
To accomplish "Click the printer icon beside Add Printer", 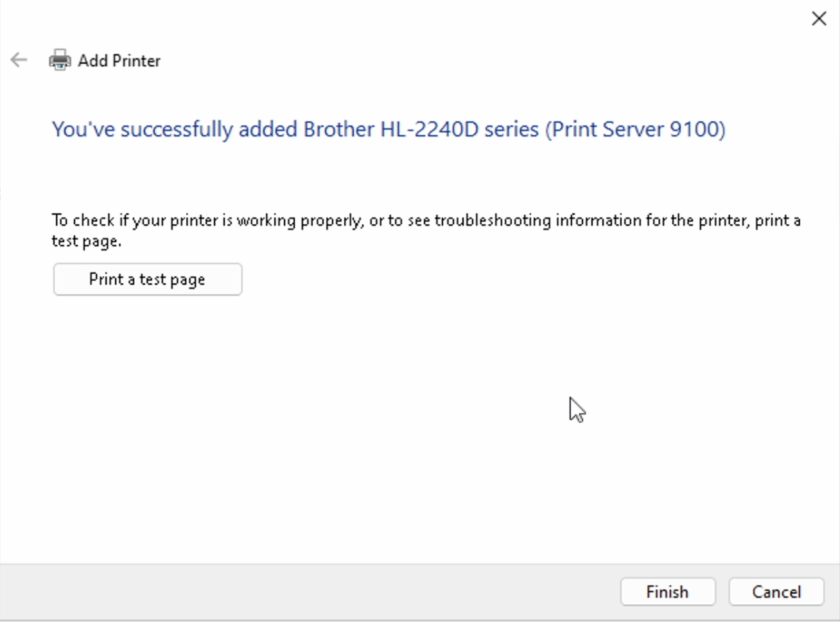I will click(x=60, y=60).
